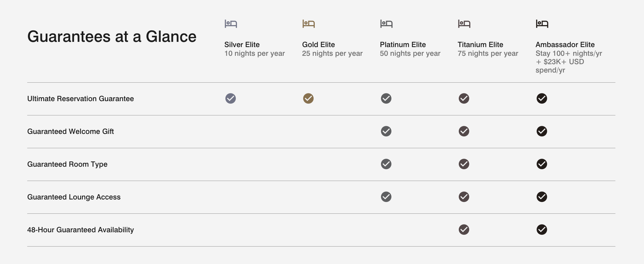This screenshot has height=264, width=644.
Task: Click the Ultimate Reservation Guarantee row label
Action: pos(81,99)
